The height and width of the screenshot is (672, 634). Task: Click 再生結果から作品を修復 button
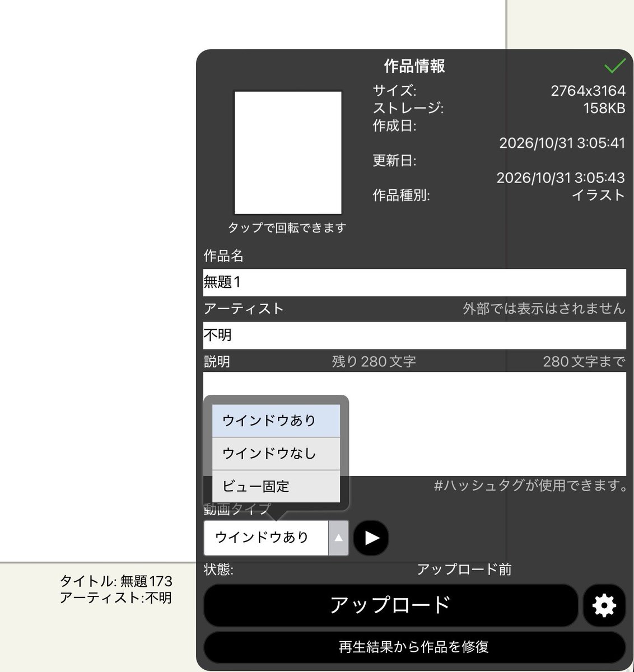tap(414, 647)
